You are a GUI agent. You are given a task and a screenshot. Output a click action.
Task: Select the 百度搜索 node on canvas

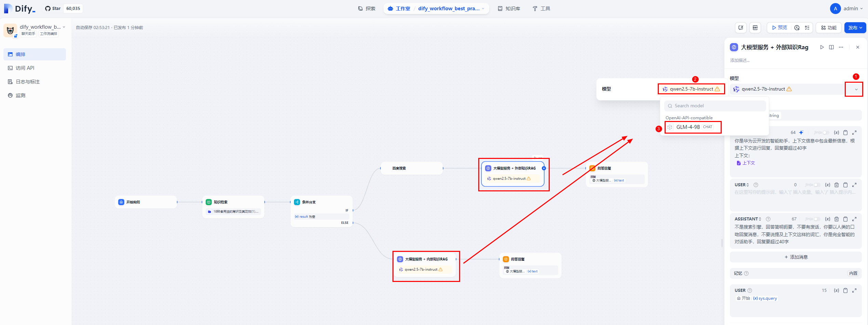coord(412,168)
